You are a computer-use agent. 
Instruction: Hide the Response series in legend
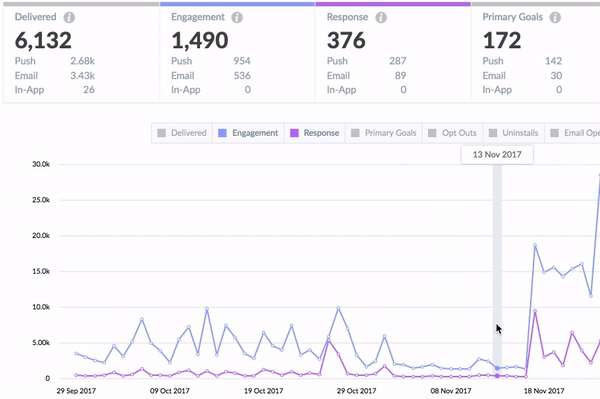coord(315,133)
